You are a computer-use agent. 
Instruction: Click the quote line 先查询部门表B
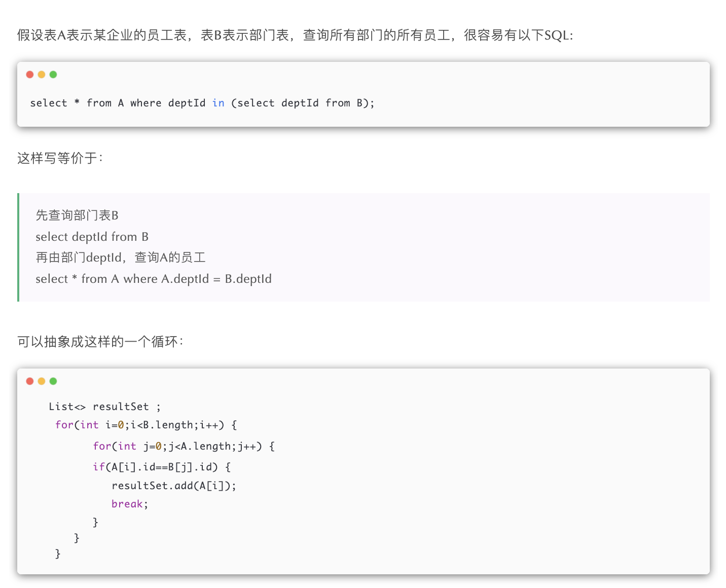click(x=77, y=215)
